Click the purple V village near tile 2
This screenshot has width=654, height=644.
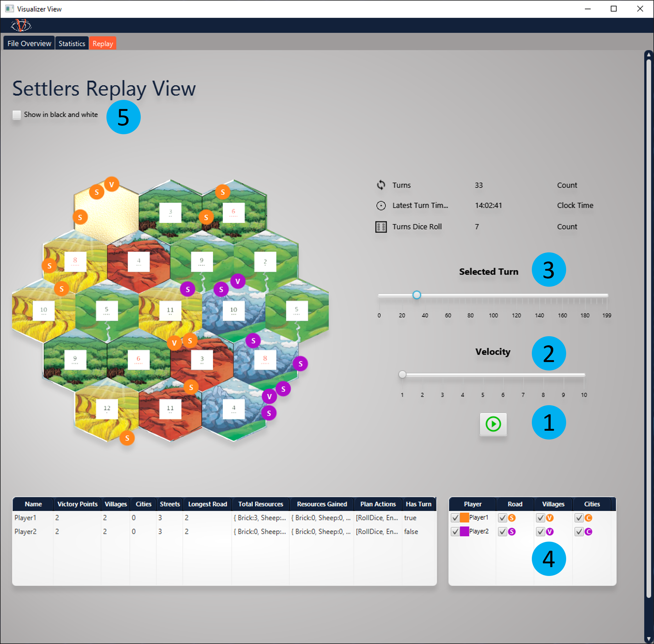tap(238, 281)
